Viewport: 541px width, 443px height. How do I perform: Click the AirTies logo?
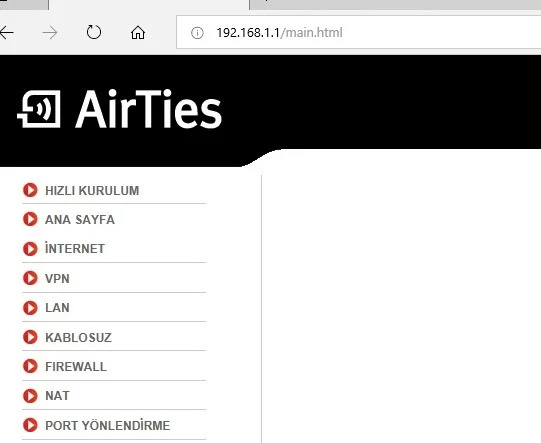119,109
